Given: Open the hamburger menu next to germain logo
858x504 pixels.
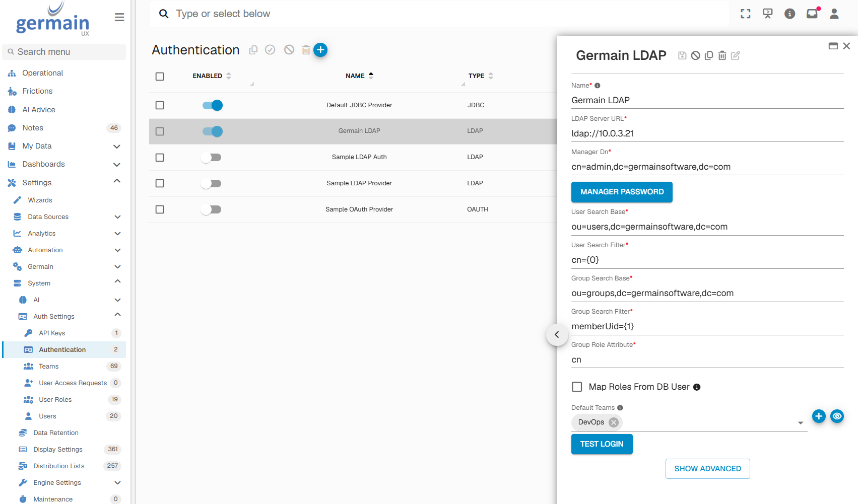Looking at the screenshot, I should click(119, 17).
